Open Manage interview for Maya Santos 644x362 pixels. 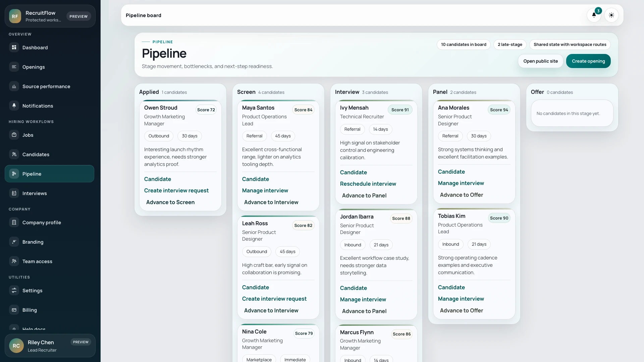[265, 190]
